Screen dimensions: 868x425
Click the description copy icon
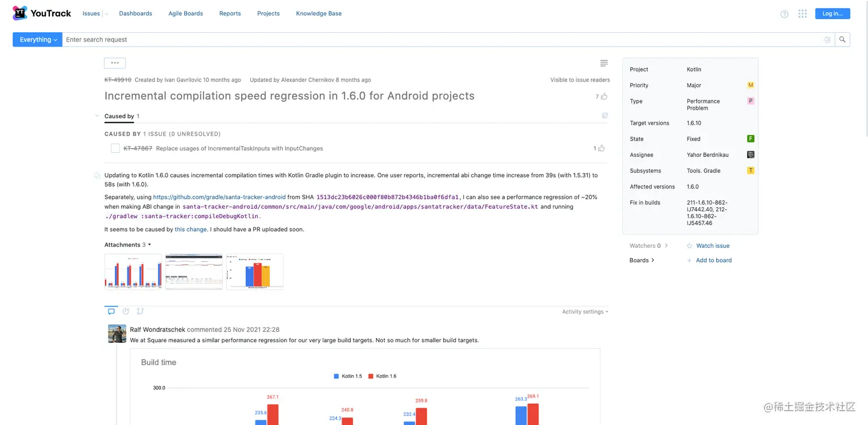coord(97,175)
